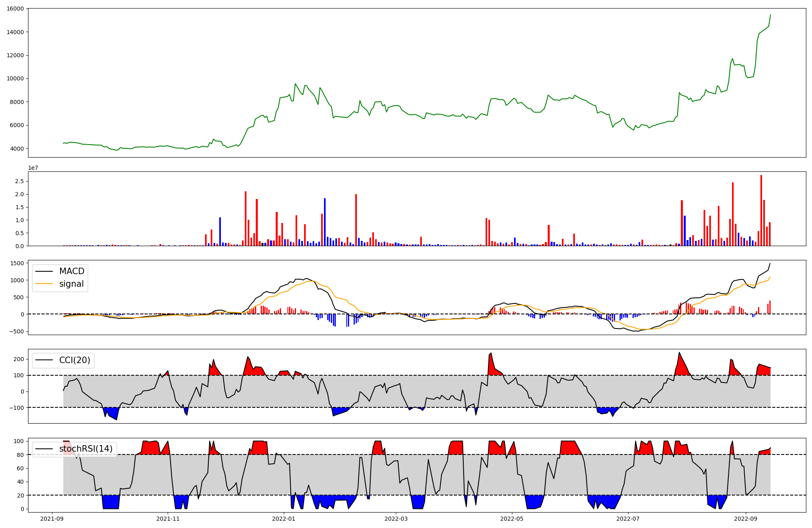The height and width of the screenshot is (528, 812).
Task: Click the 2022-09 date tick label
Action: point(745,519)
